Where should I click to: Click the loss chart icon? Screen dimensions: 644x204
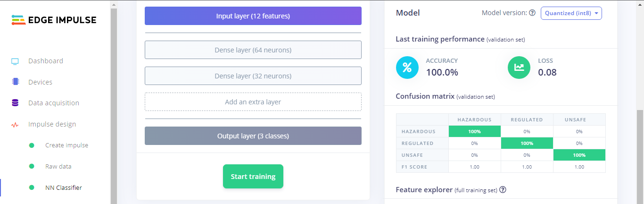(519, 68)
